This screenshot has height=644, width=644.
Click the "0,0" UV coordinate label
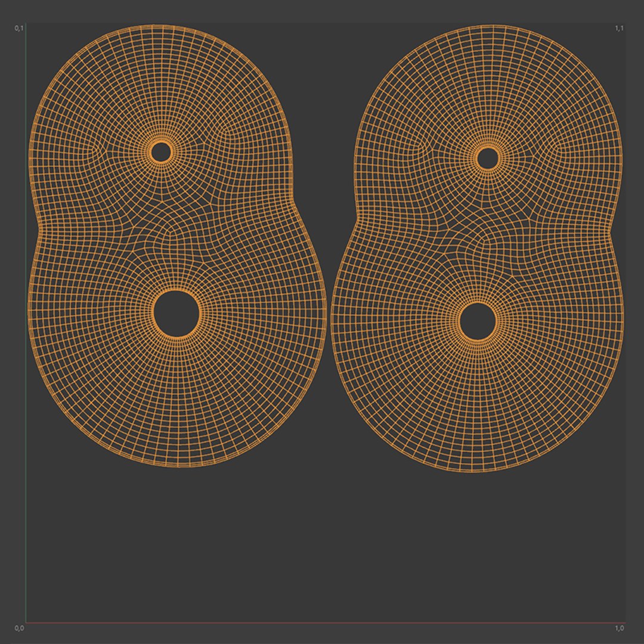[x=19, y=628]
